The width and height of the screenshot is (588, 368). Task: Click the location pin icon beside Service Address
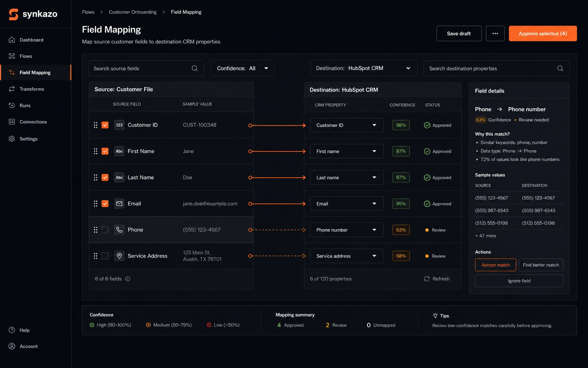[119, 256]
